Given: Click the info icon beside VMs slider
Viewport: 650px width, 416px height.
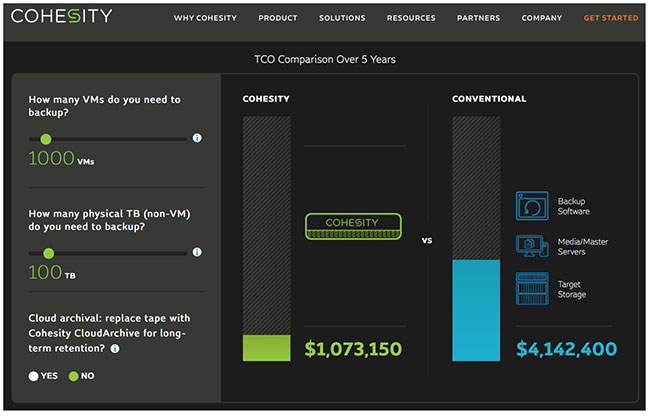Looking at the screenshot, I should tap(197, 138).
